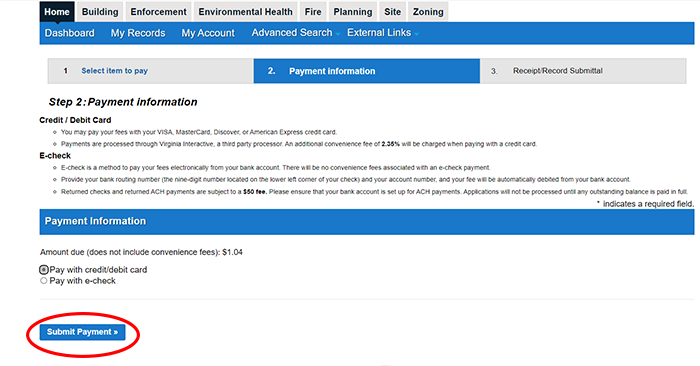The height and width of the screenshot is (366, 700).
Task: Select Pay with credit/debit card
Action: (x=43, y=270)
